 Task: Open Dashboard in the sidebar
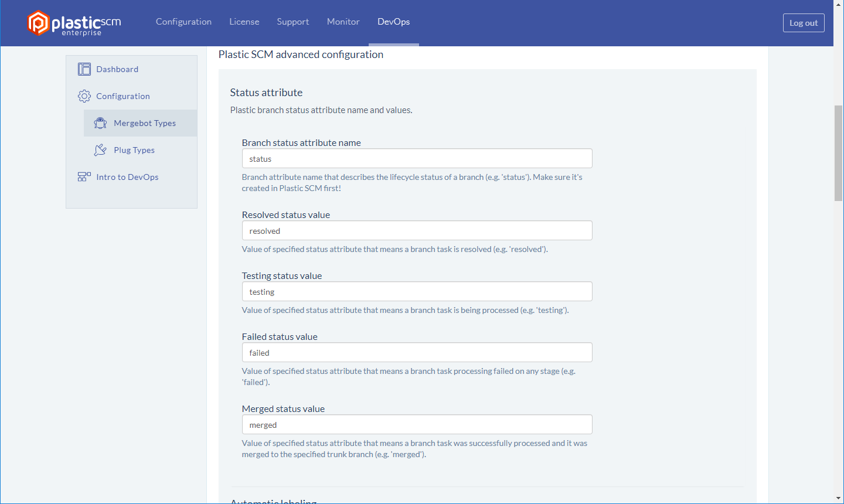(117, 69)
